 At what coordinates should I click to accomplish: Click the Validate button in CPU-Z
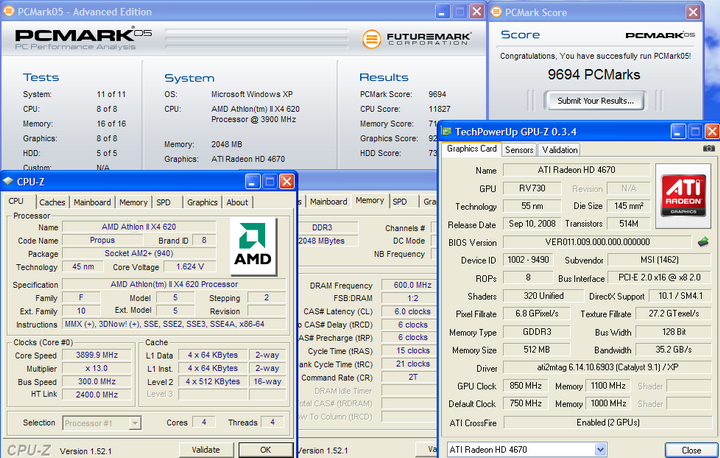206,450
